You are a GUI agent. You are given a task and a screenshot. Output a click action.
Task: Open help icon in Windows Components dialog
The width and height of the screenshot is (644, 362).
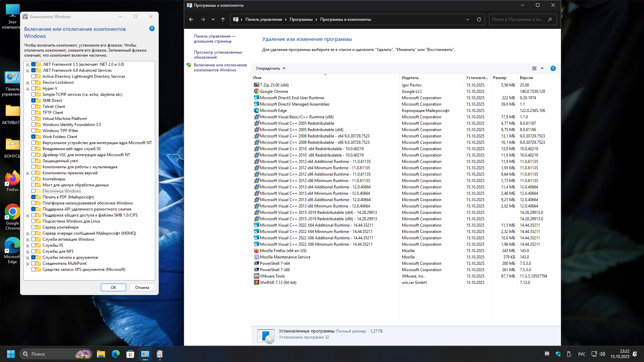point(152,29)
